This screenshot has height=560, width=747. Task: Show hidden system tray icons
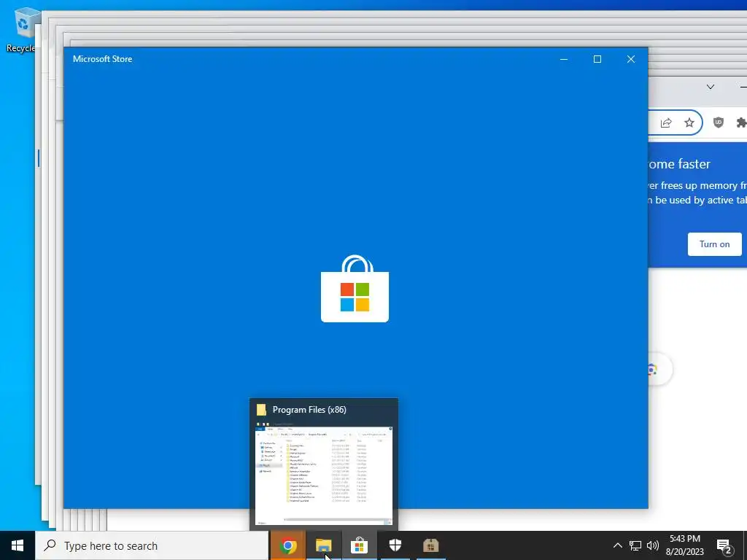pos(617,545)
